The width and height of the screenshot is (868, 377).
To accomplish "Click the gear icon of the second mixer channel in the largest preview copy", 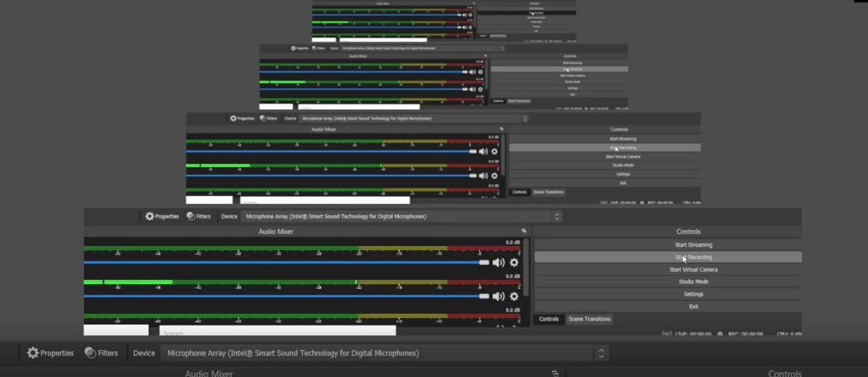I will [x=514, y=296].
